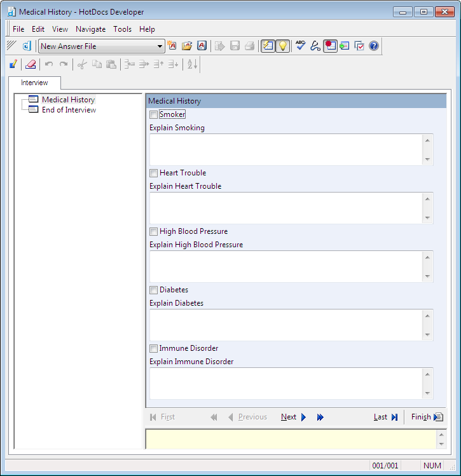Toggle the lightbulb resource pane icon
Screen dimensions: 461x476
282,46
